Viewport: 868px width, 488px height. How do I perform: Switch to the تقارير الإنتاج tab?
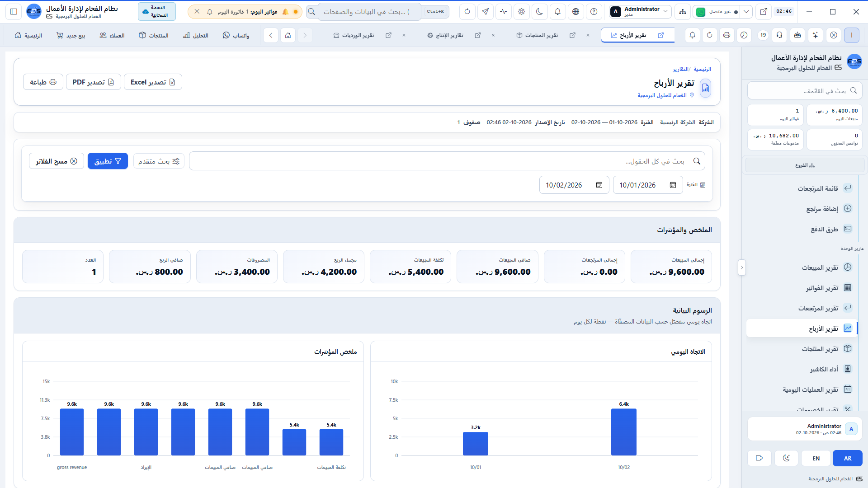point(446,35)
